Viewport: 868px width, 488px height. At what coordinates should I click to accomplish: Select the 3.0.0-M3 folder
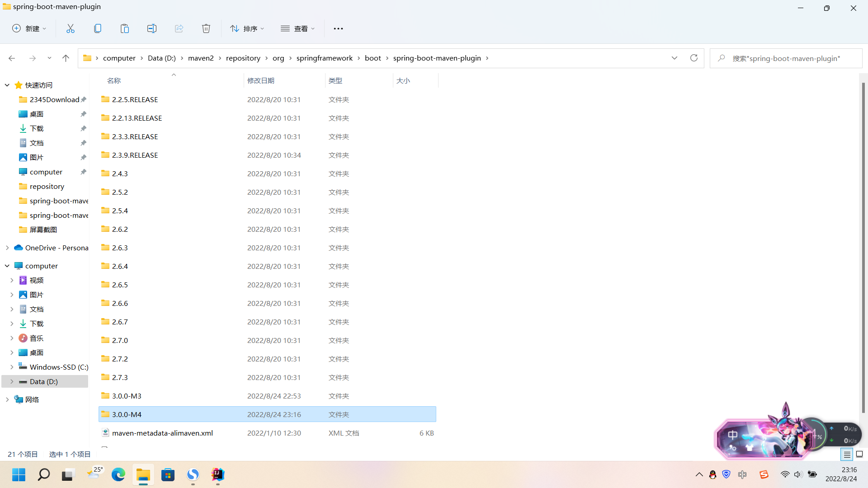pyautogui.click(x=267, y=396)
